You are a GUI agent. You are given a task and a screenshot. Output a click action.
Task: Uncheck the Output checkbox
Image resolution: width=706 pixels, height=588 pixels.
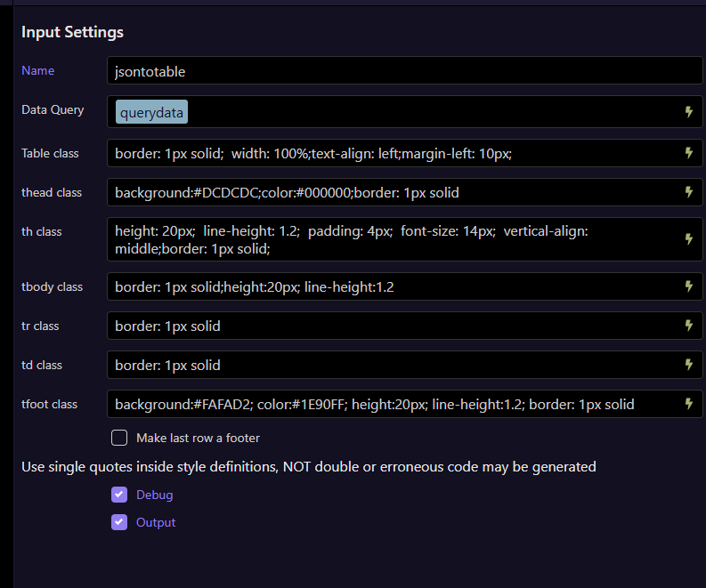click(119, 522)
